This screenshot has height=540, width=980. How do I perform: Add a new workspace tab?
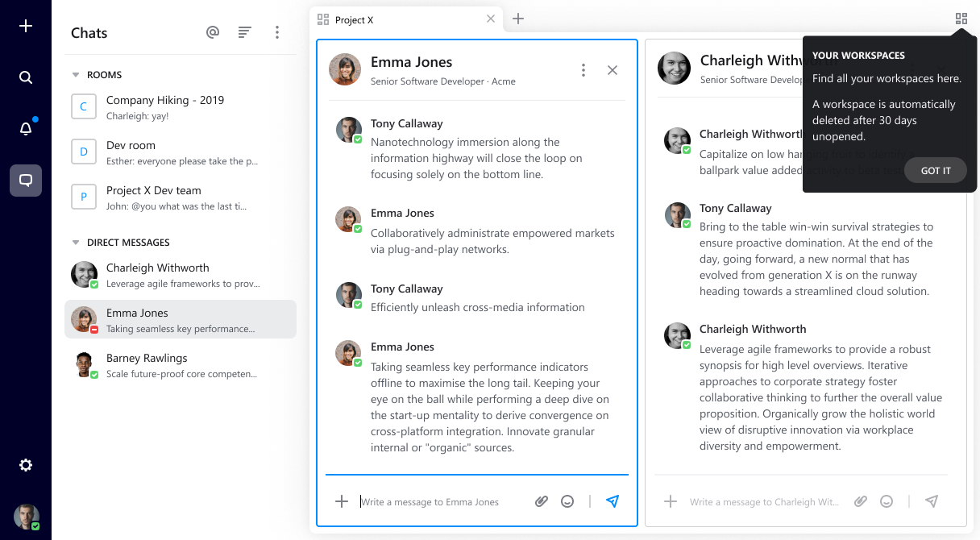click(x=518, y=19)
